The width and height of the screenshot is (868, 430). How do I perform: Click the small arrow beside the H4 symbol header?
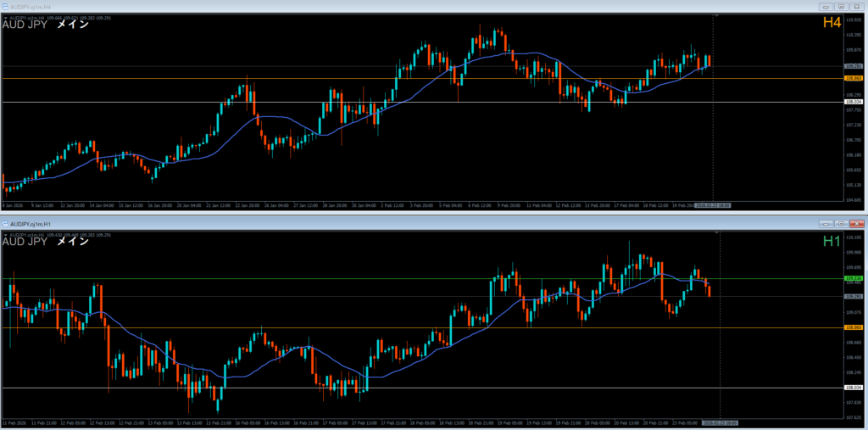coord(5,17)
